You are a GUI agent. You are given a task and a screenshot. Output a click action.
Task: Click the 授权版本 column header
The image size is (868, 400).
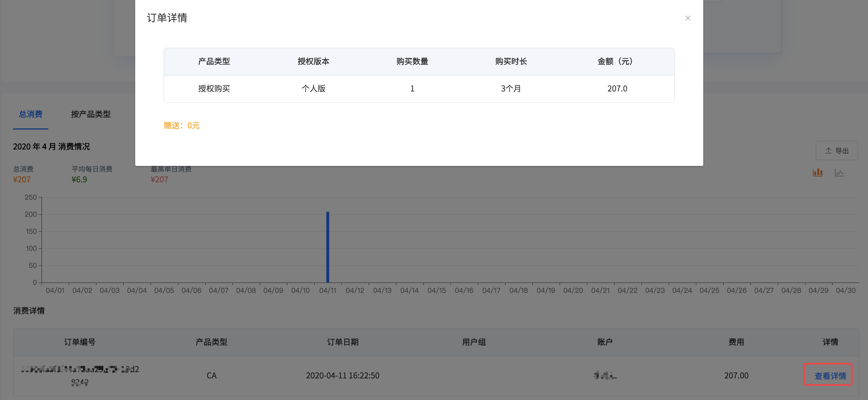coord(313,61)
